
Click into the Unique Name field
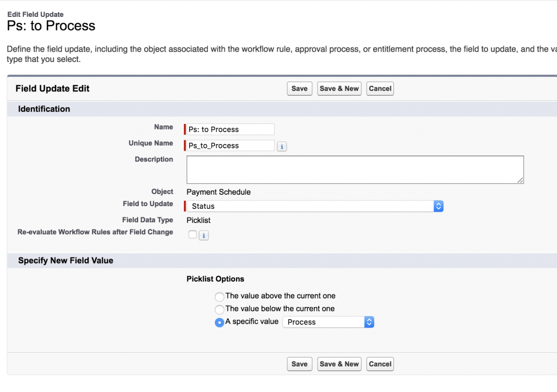230,146
